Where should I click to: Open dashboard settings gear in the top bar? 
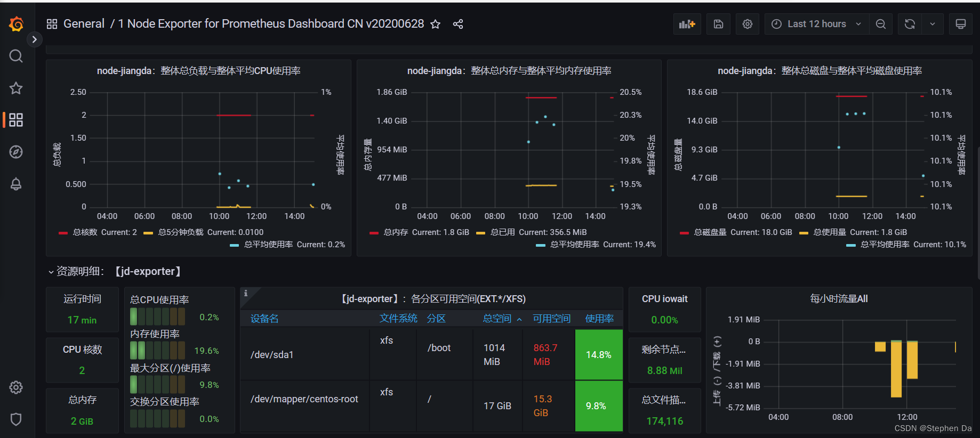748,24
